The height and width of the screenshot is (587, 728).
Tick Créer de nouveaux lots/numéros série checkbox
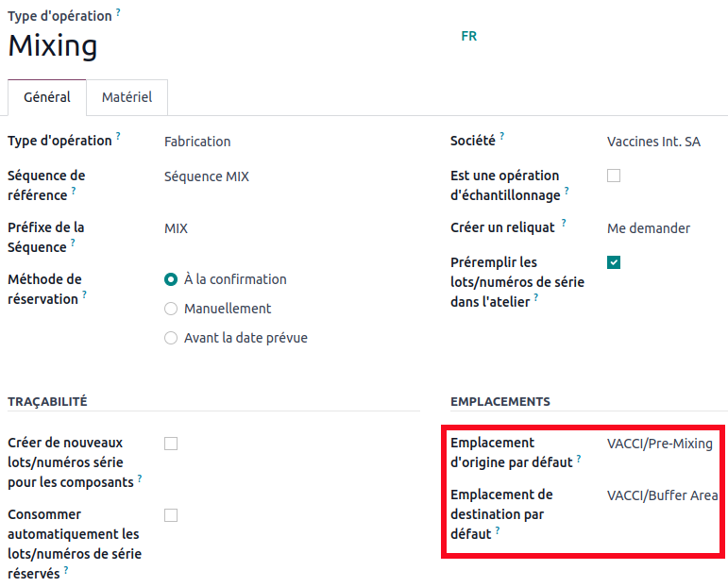[171, 444]
